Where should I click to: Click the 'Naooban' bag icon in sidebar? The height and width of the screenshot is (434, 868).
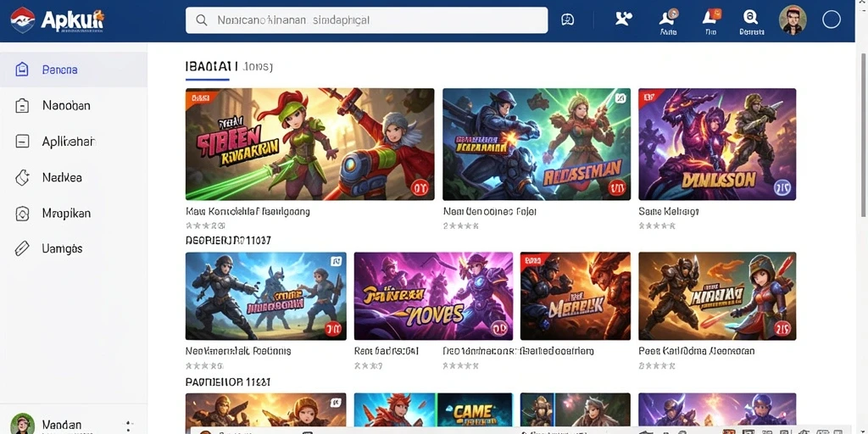pos(22,105)
